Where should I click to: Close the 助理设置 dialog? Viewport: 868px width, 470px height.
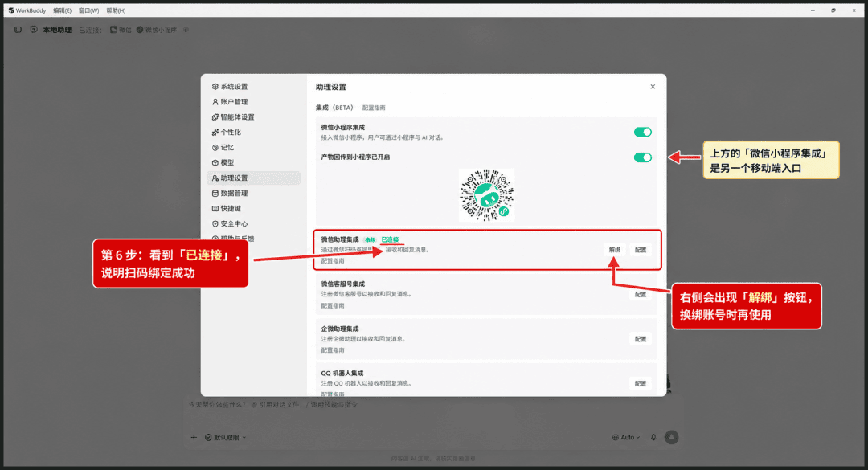[x=653, y=86]
